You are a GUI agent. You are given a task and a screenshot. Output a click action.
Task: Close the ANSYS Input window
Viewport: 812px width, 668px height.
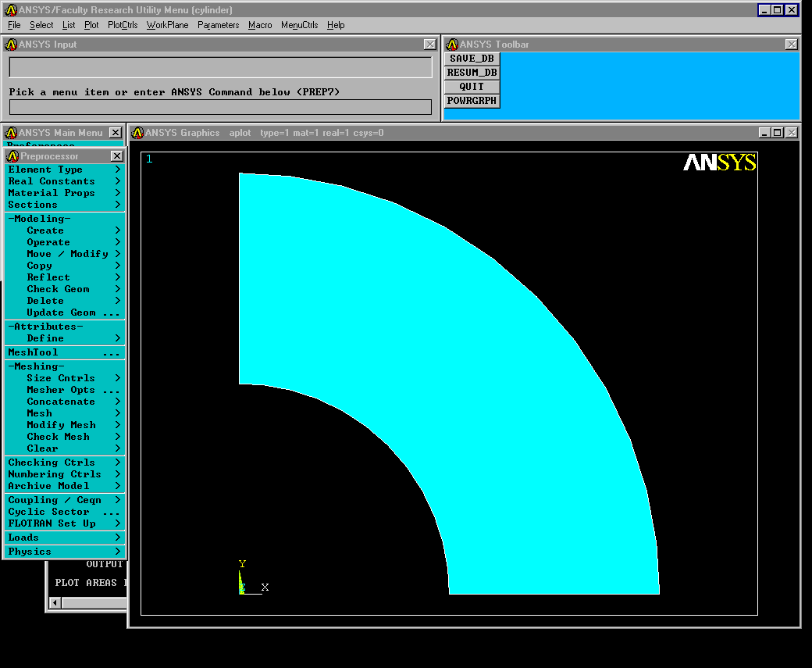coord(430,45)
